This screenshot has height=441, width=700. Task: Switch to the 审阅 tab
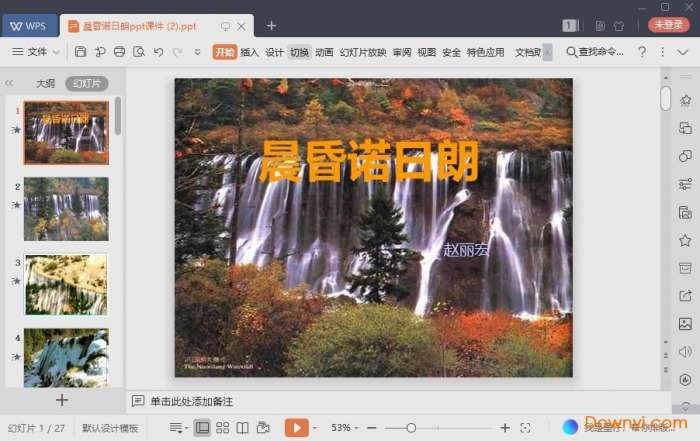(402, 52)
